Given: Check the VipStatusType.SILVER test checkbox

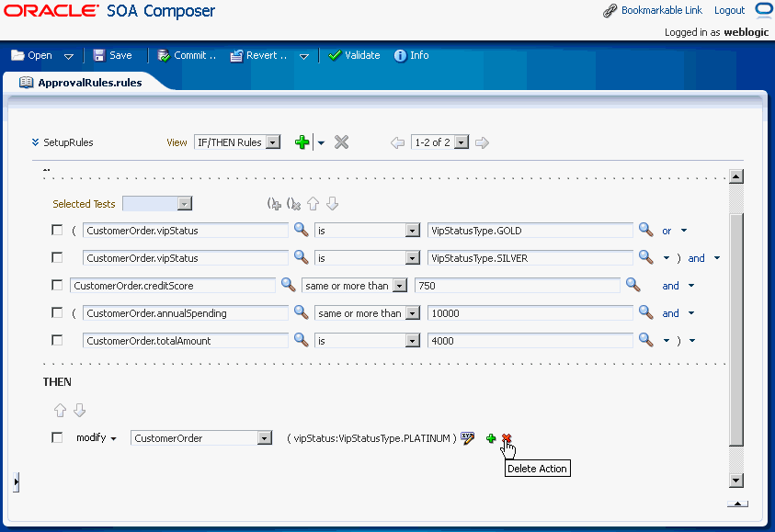Looking at the screenshot, I should [57, 258].
